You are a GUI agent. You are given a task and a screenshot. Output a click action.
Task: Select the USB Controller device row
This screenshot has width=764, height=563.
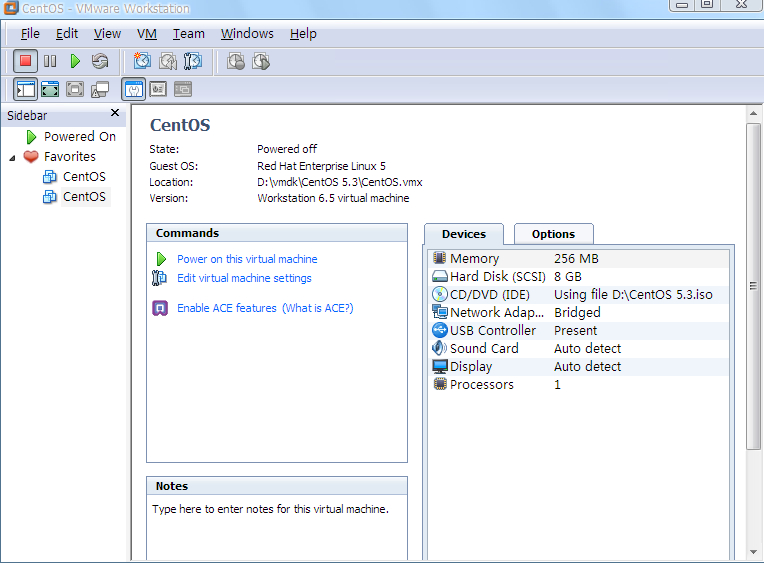pos(579,330)
